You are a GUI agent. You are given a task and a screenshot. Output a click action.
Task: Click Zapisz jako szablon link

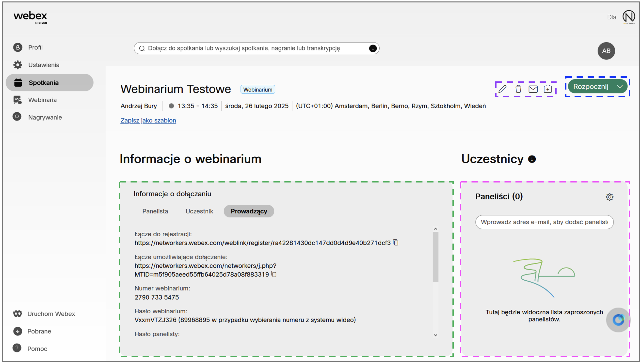(148, 121)
